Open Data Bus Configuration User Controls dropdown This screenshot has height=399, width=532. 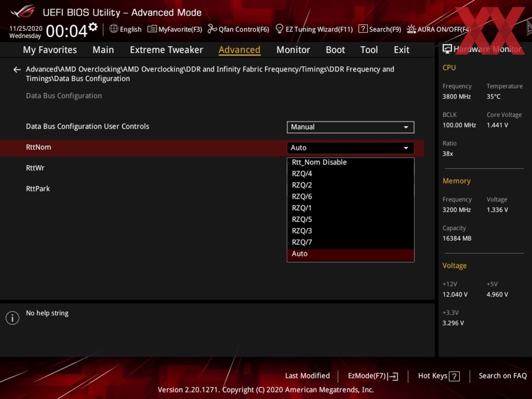pyautogui.click(x=350, y=127)
